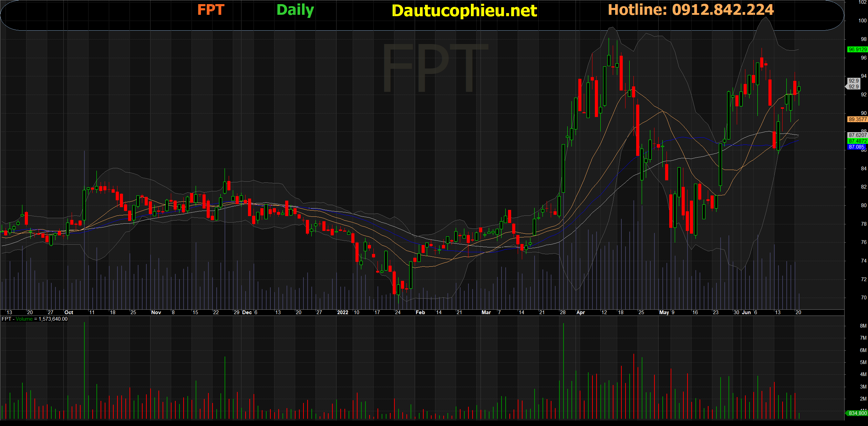The width and height of the screenshot is (868, 426).
Task: Click the upper 92.9 last-price marker
Action: point(854,81)
